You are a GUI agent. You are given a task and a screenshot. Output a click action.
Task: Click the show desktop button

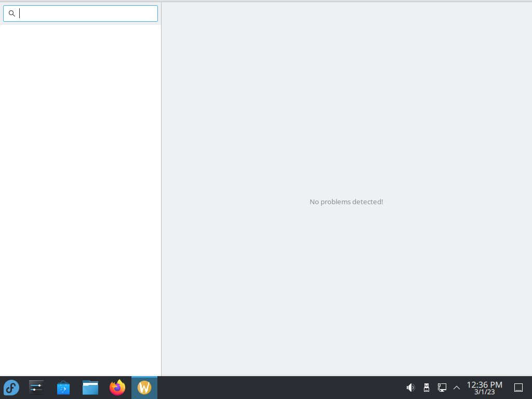pos(518,388)
